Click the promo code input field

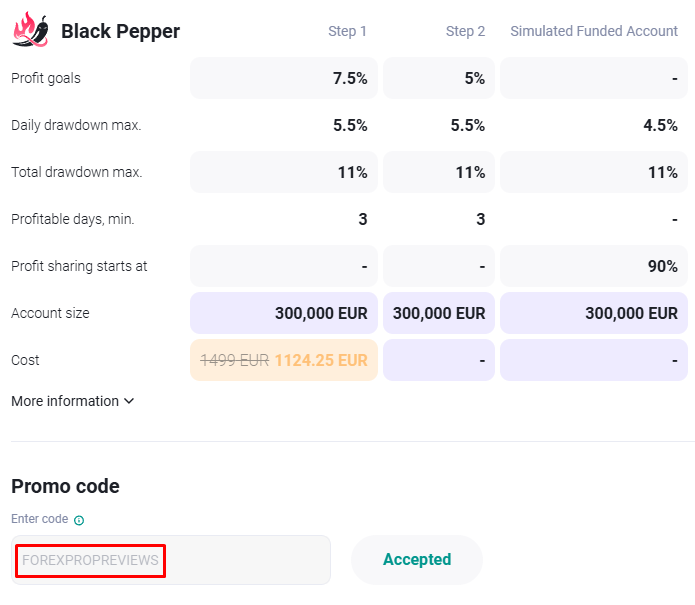(x=170, y=560)
